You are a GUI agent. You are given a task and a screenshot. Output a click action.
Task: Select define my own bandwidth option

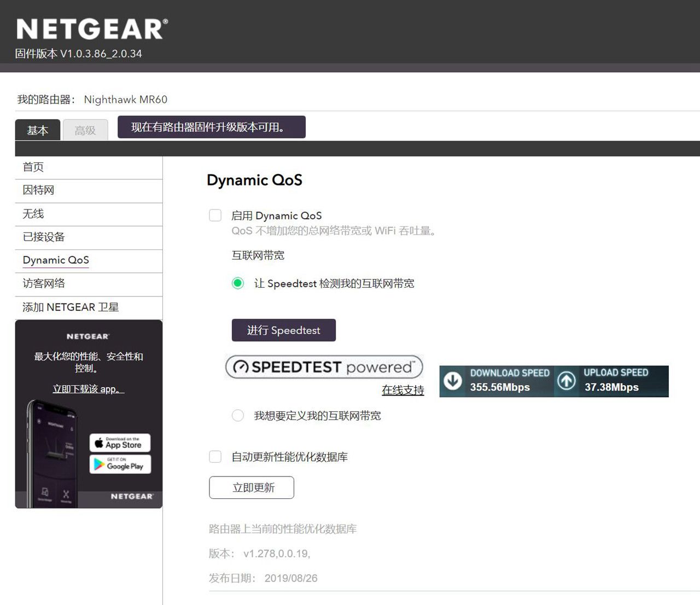pyautogui.click(x=238, y=416)
